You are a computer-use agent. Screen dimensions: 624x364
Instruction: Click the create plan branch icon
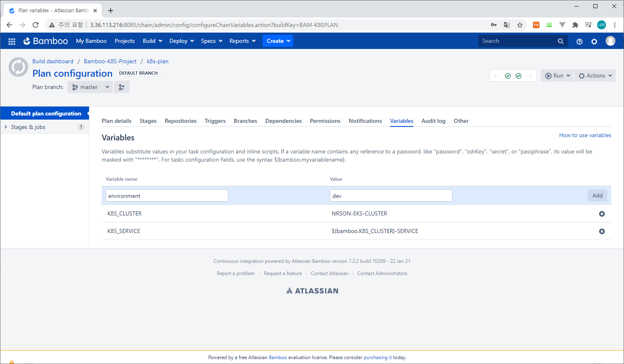(x=122, y=87)
